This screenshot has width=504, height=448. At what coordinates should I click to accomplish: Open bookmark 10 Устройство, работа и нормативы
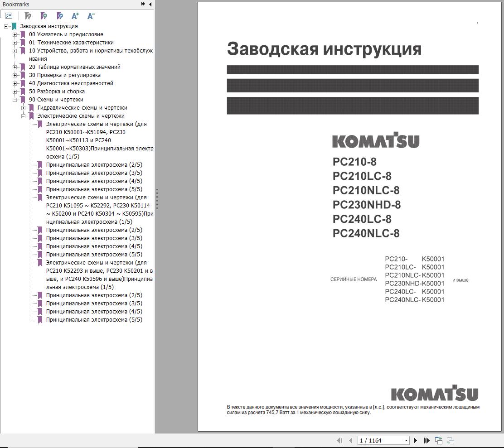click(91, 55)
